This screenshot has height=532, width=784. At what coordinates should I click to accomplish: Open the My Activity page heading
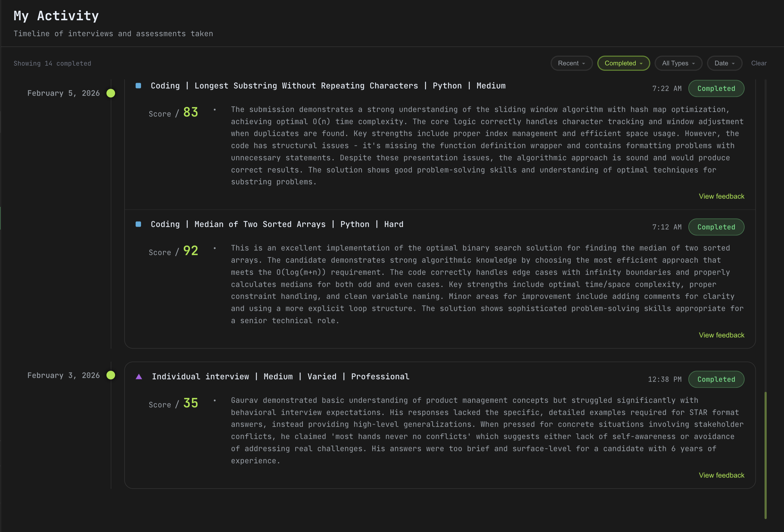pos(56,15)
